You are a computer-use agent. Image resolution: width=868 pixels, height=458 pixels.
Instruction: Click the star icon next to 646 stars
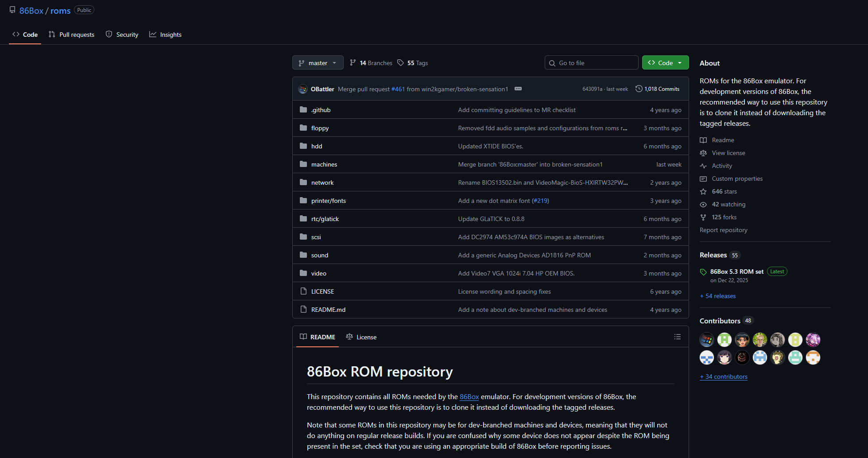(x=703, y=192)
